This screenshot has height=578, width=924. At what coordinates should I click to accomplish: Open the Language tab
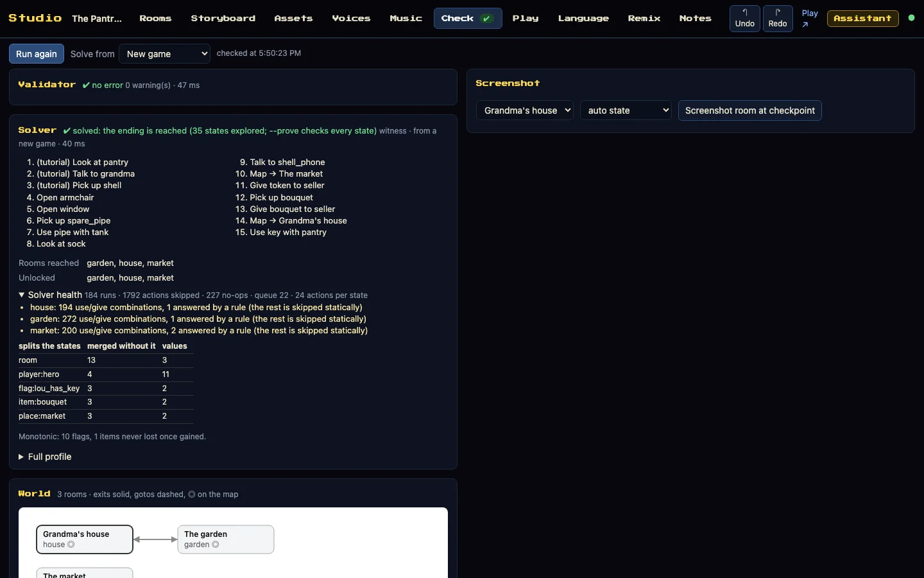point(583,19)
